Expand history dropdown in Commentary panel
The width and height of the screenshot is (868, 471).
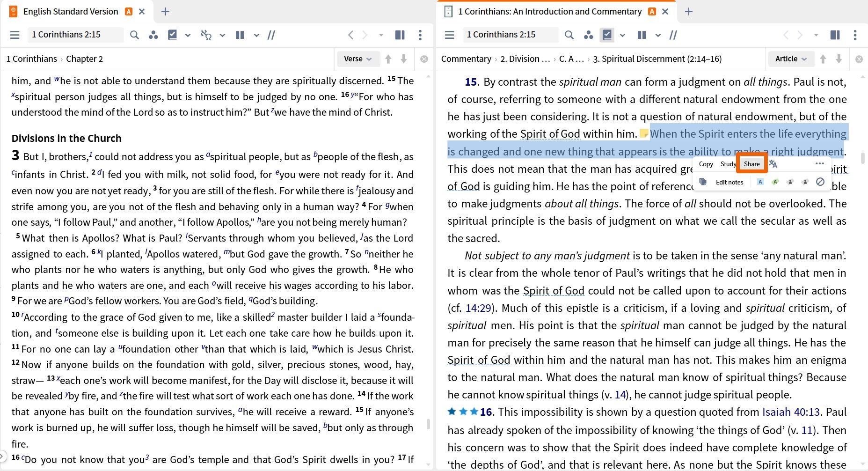coord(816,35)
